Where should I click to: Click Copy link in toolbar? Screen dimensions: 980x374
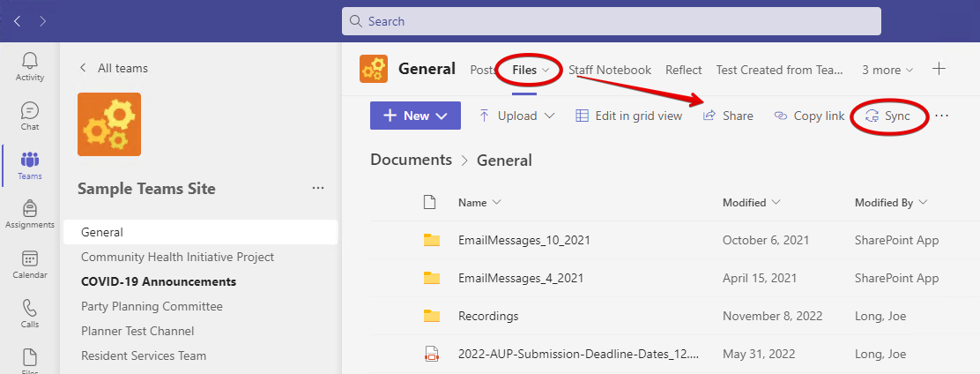tap(809, 116)
